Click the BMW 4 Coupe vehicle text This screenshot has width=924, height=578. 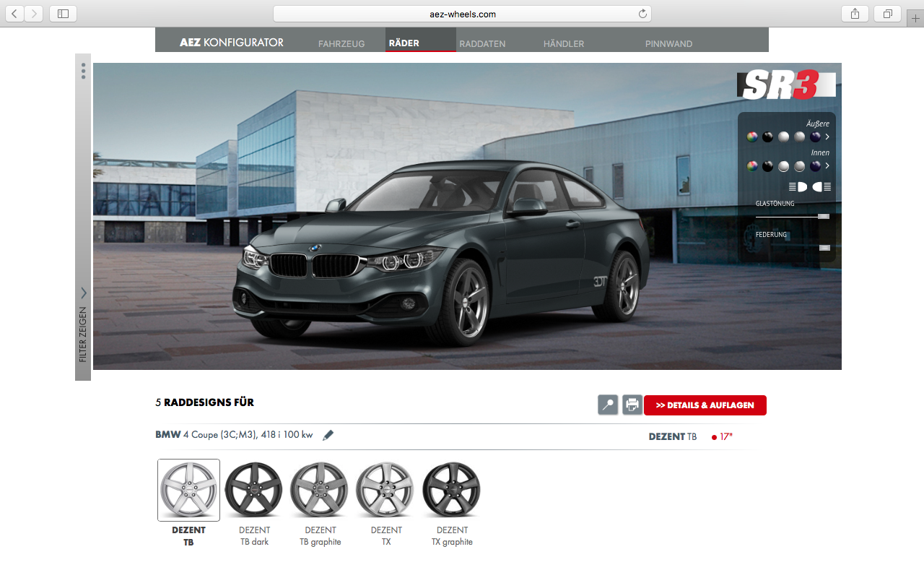tap(234, 435)
